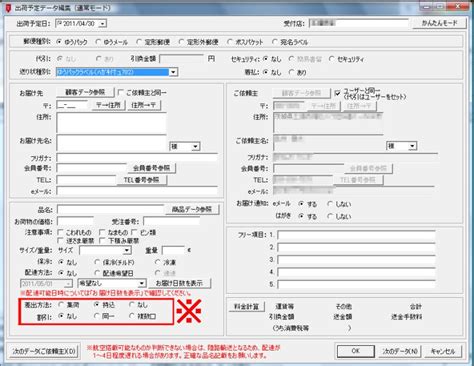Click お届け先 住所→〒 button
This screenshot has width=474, height=366.
144,105
